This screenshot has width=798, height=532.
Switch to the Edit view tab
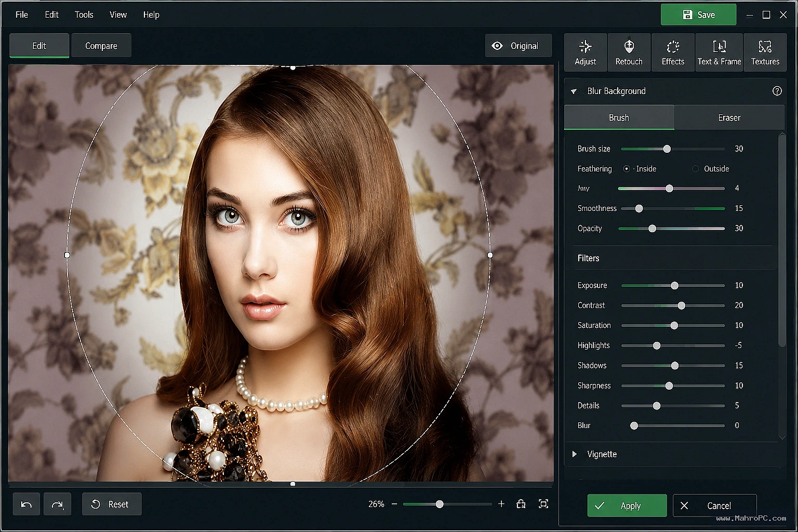coord(39,46)
